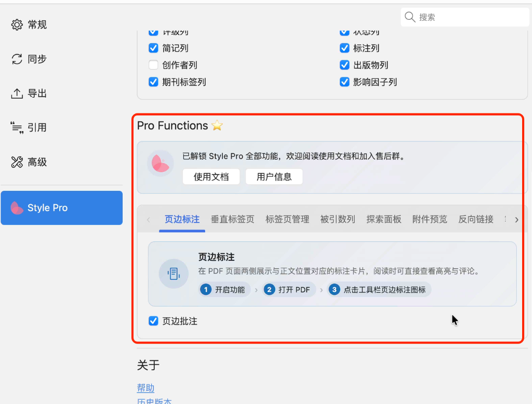Click the 搜索 input field
This screenshot has width=532, height=404.
(465, 17)
